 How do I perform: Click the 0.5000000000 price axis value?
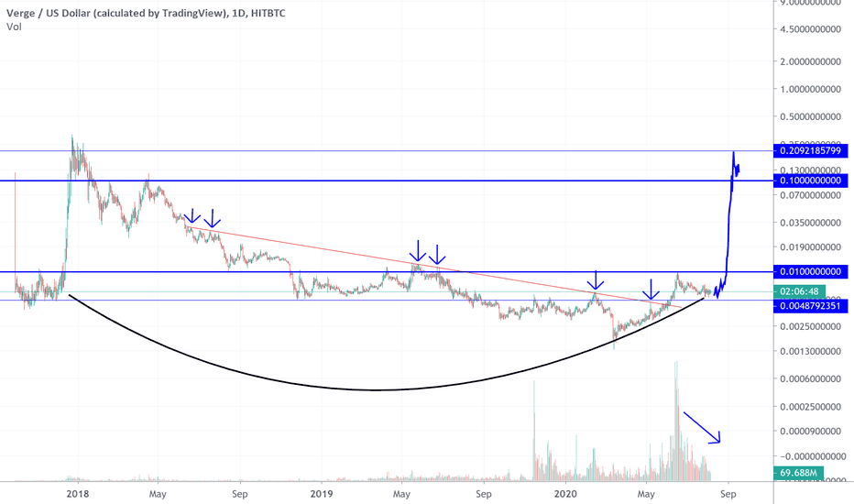tap(810, 116)
